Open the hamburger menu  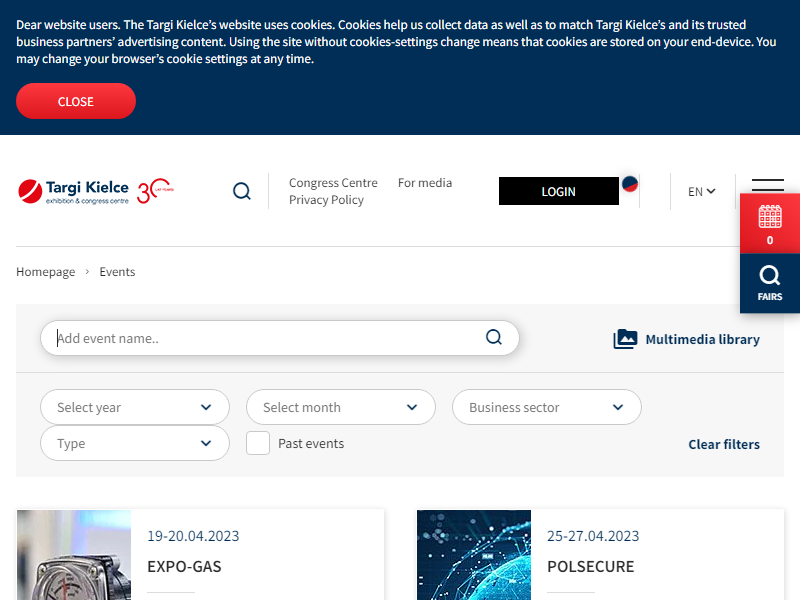coord(767,185)
